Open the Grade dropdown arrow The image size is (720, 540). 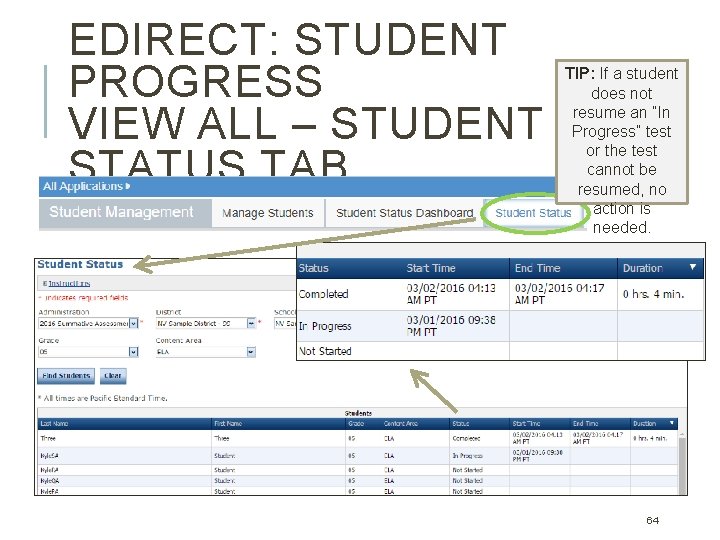(x=133, y=352)
